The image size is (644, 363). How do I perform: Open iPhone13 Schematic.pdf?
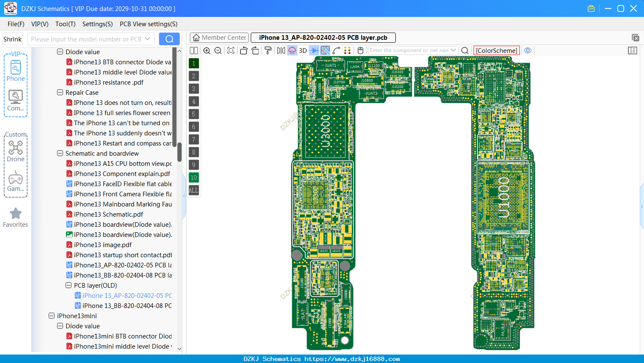pyautogui.click(x=108, y=214)
